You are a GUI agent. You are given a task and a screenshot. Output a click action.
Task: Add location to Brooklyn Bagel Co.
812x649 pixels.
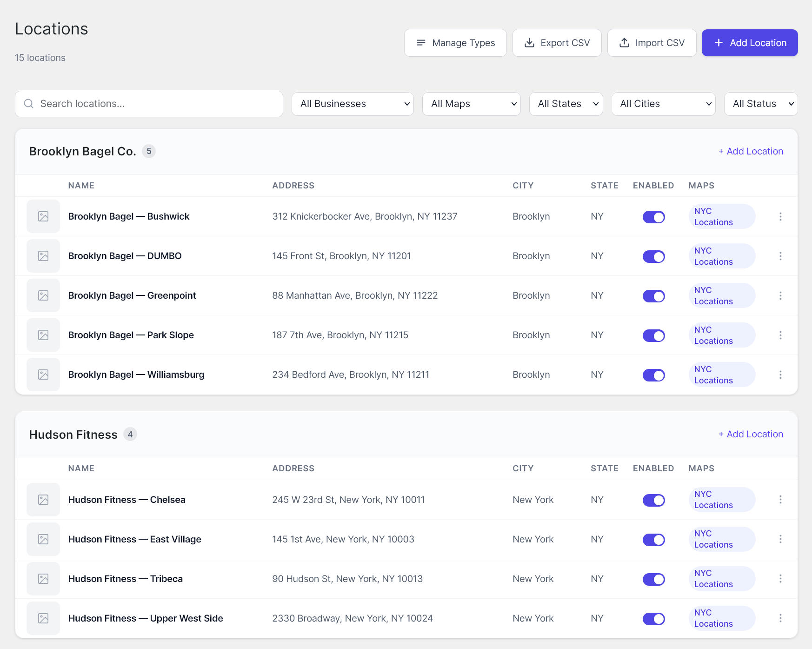point(751,151)
